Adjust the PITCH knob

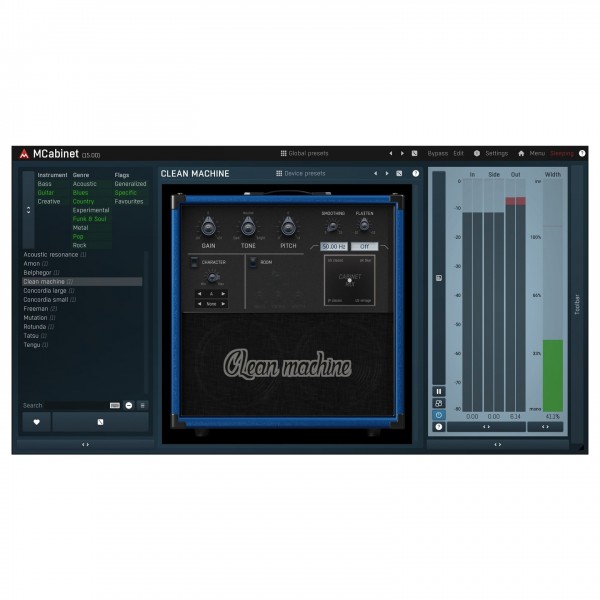tap(288, 227)
